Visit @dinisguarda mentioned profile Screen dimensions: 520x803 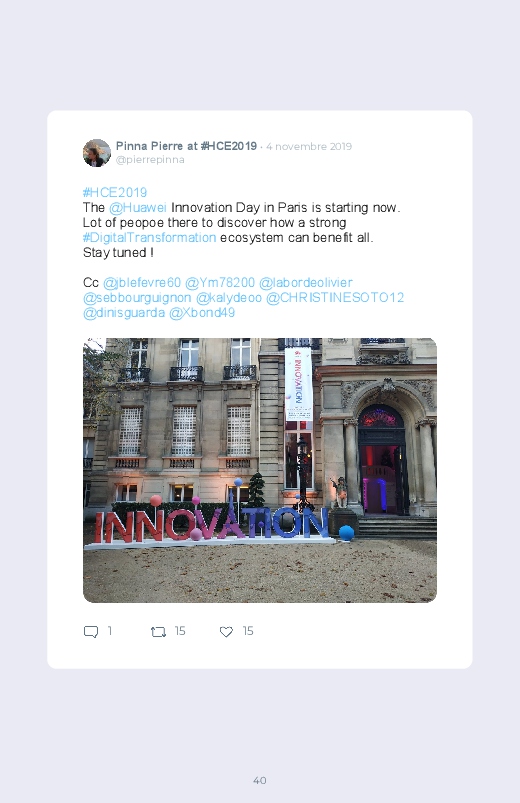[124, 312]
